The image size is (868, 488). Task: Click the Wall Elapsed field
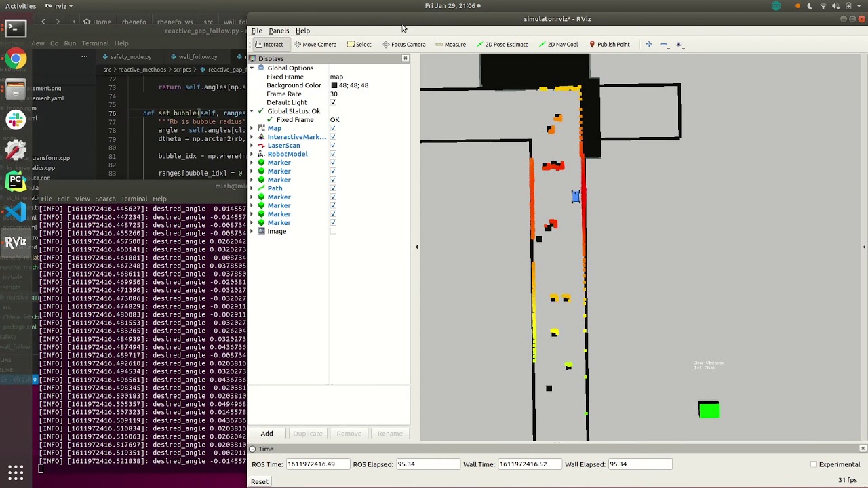click(639, 464)
